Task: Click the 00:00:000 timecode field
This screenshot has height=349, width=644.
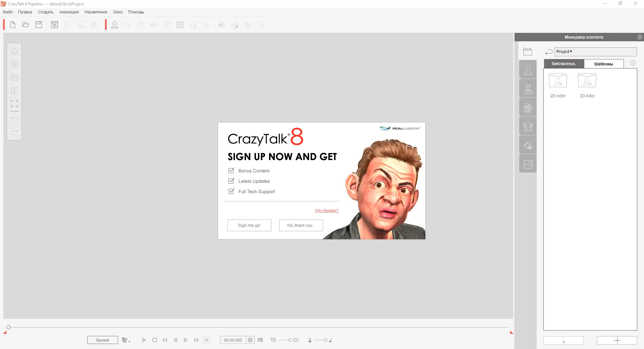Action: tap(233, 340)
